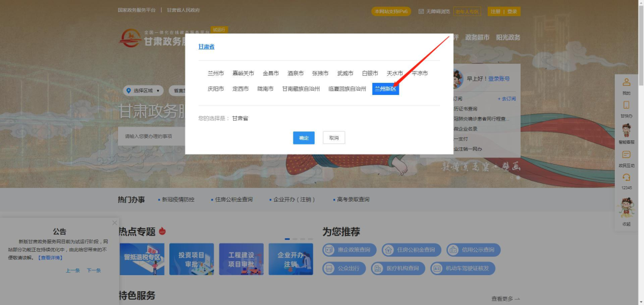Open the 政民互动 sidebar icon

coord(626,155)
